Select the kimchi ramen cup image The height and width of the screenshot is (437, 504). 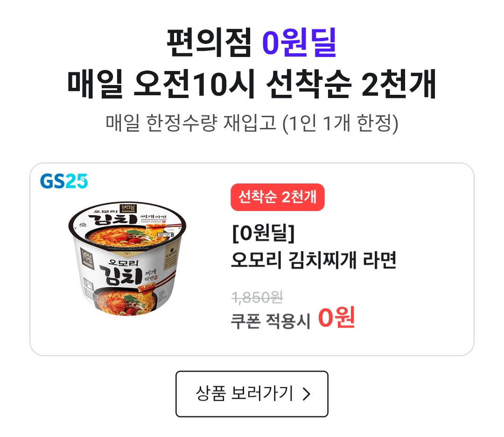coord(127,259)
